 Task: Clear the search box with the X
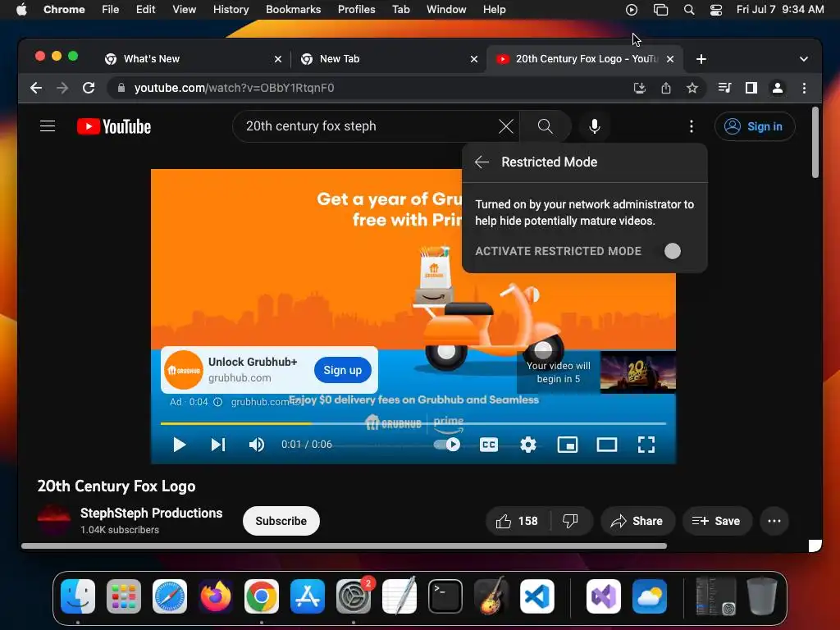pos(505,126)
